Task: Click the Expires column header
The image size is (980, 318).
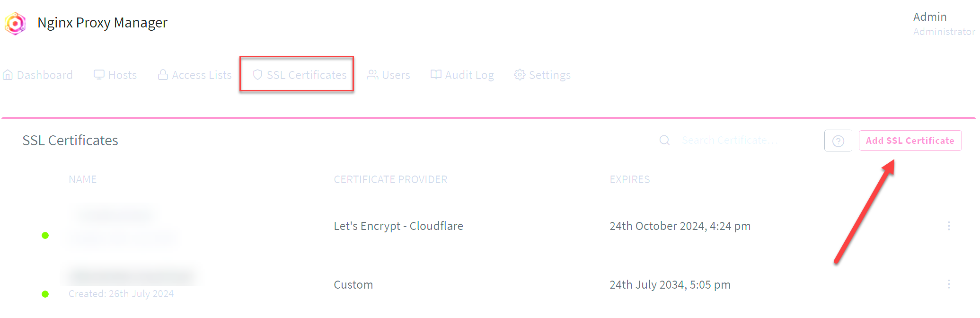Action: pyautogui.click(x=629, y=180)
